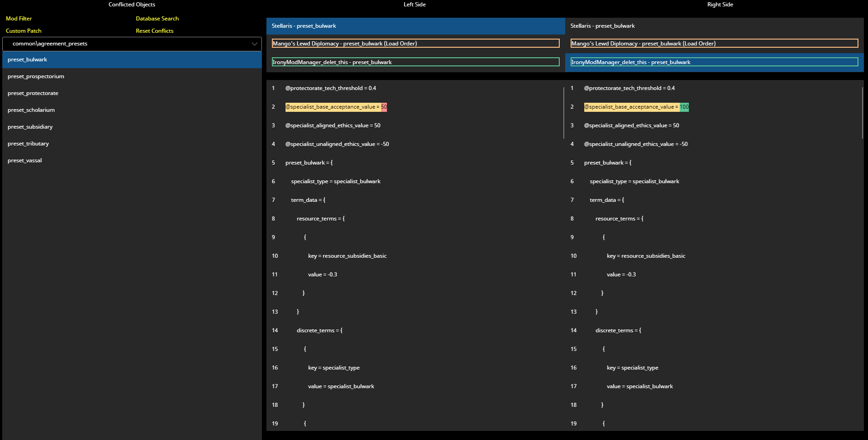Select IronyModManager_delet_this under Left Side

pos(416,62)
